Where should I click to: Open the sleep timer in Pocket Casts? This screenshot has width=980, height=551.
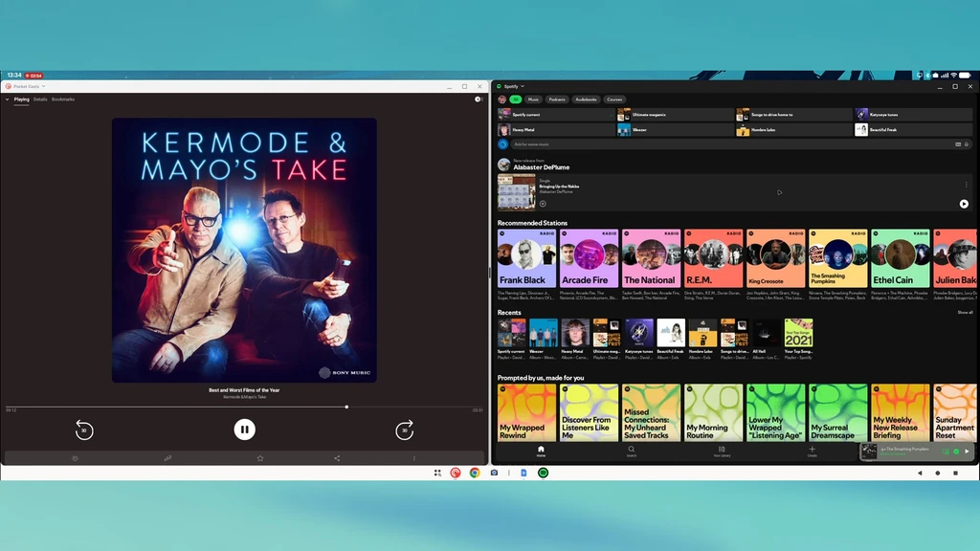coord(167,458)
